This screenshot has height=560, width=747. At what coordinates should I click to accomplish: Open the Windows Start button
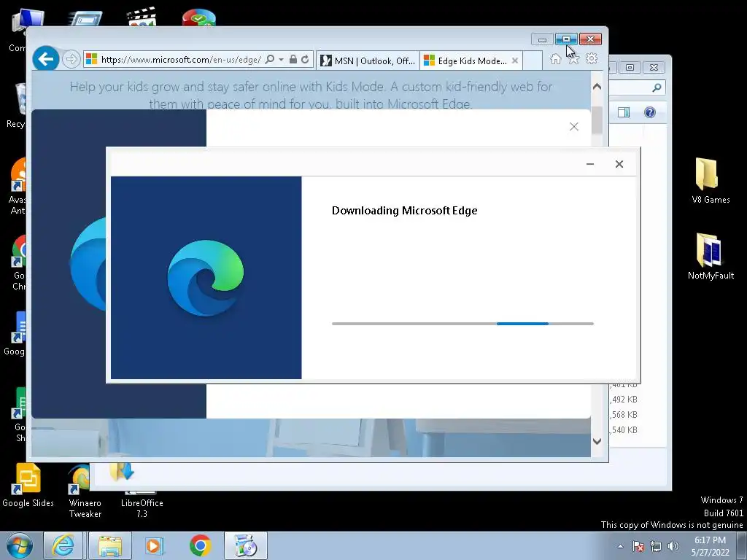(x=20, y=545)
